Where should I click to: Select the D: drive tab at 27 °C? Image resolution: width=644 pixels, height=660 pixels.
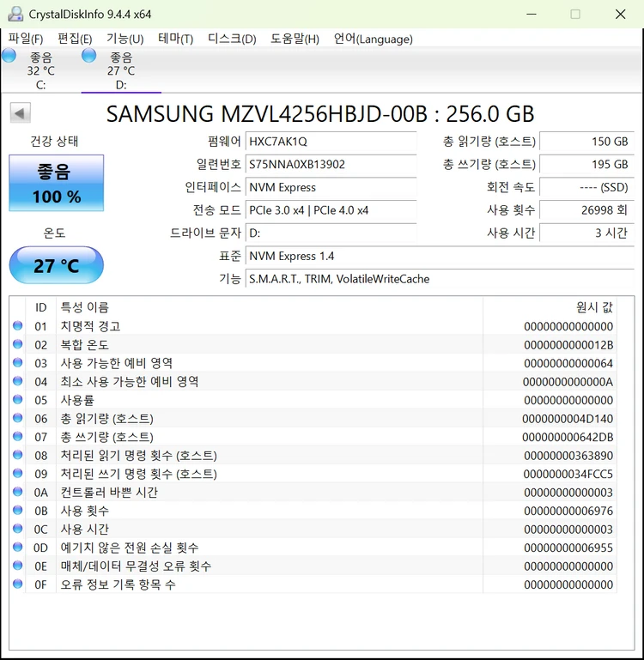(x=121, y=70)
